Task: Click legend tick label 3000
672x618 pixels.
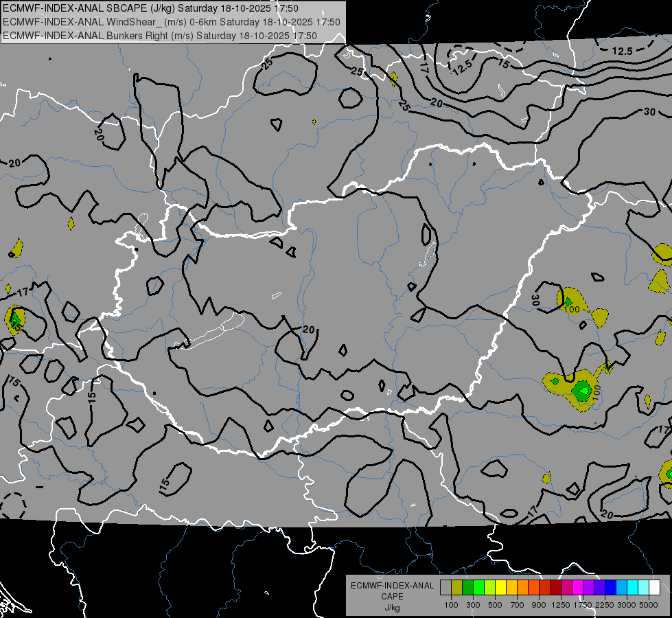Action: 627,605
